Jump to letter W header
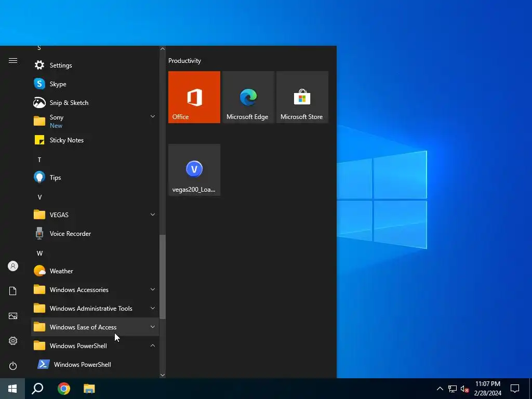 coord(39,253)
